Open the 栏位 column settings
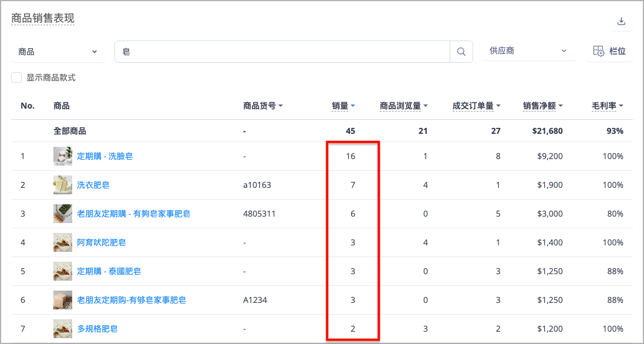Viewport: 644px width, 344px height. (x=609, y=51)
